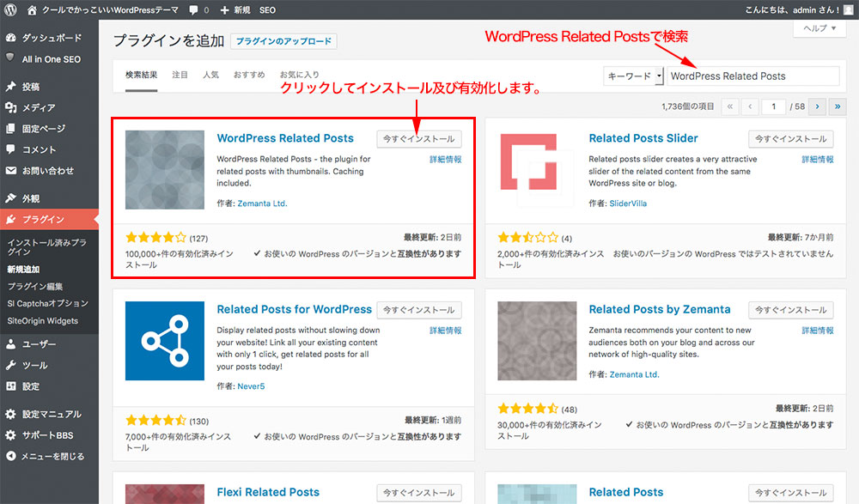Image resolution: width=859 pixels, height=504 pixels.
Task: Click WordPress Related Posts plugin thumbnail
Action: (x=165, y=170)
